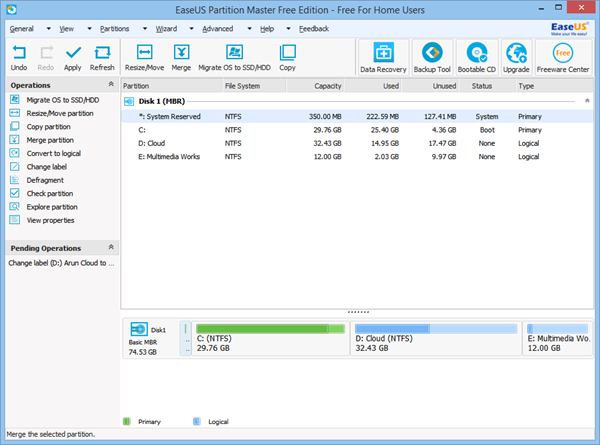The height and width of the screenshot is (445, 600).
Task: Open the Advanced dropdown menu
Action: click(x=218, y=29)
